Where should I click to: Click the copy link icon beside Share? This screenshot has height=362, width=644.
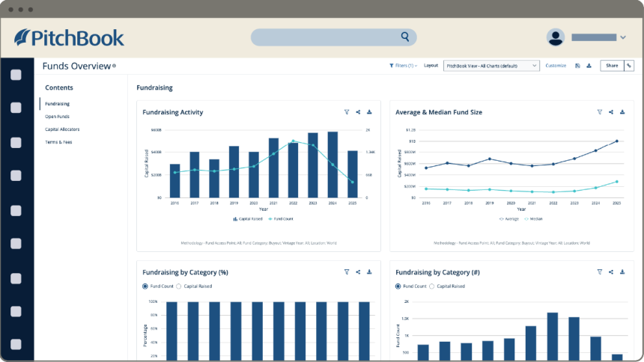[x=629, y=66]
